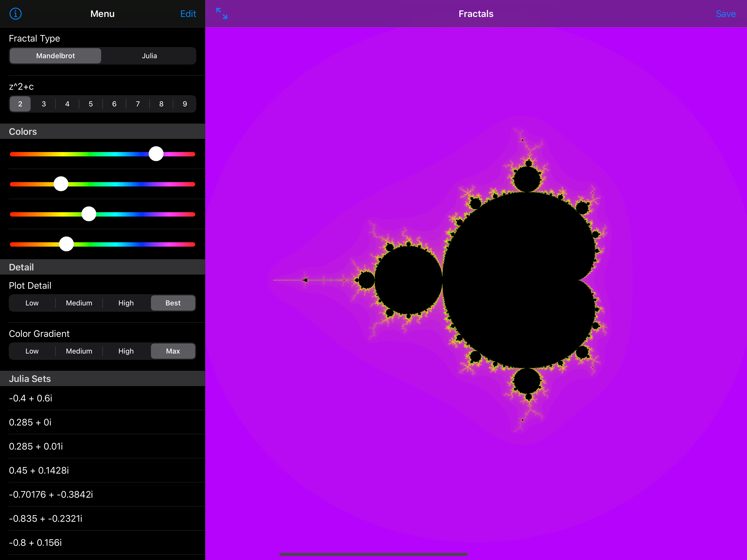Select the Julia fractal type

(149, 56)
